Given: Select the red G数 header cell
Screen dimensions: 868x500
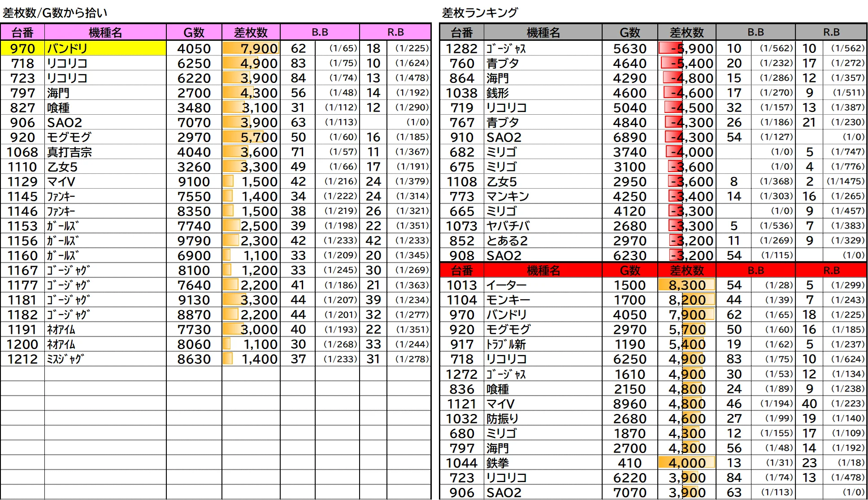Looking at the screenshot, I should (629, 270).
